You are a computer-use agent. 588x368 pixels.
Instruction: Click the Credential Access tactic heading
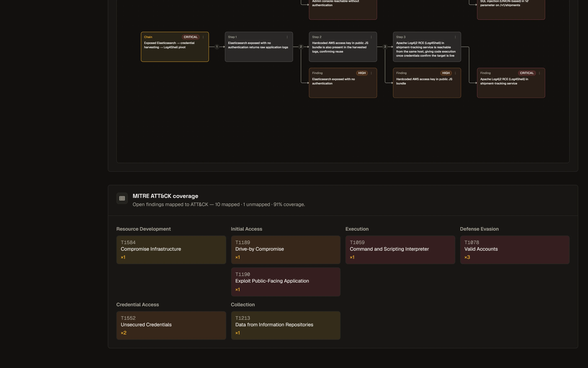click(138, 305)
